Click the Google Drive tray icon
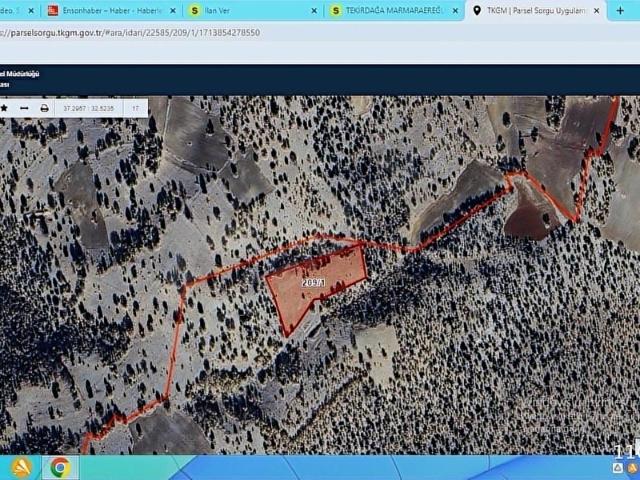Screen dimensions: 640x480 (x=618, y=468)
